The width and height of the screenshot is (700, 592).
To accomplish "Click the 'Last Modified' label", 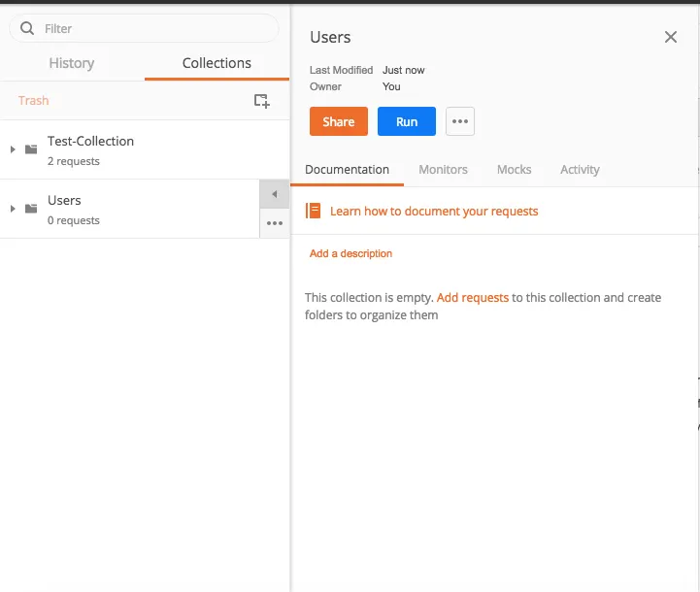I will coord(341,71).
